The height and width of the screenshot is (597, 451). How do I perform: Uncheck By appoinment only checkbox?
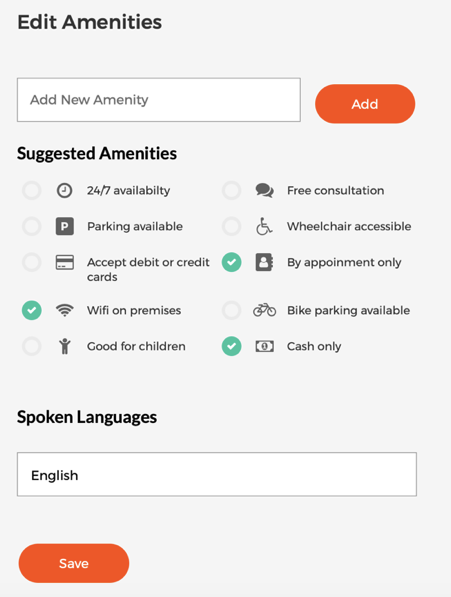tap(231, 262)
